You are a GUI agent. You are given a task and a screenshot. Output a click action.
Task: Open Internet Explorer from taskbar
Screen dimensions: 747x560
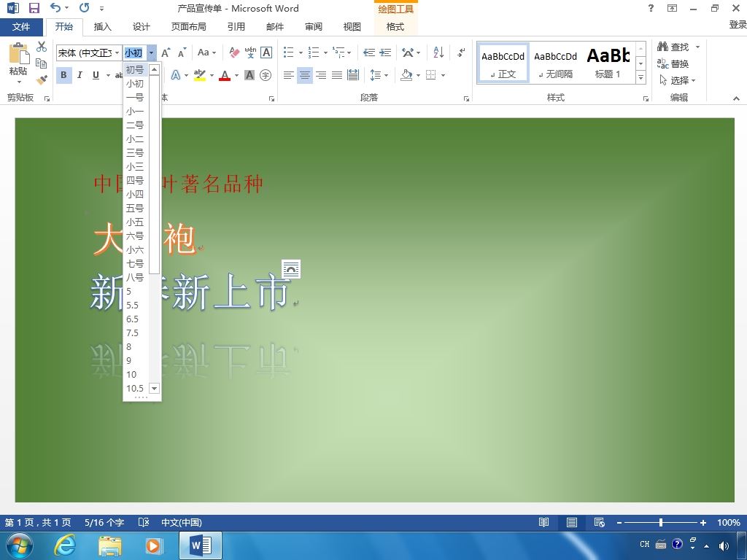click(x=64, y=545)
